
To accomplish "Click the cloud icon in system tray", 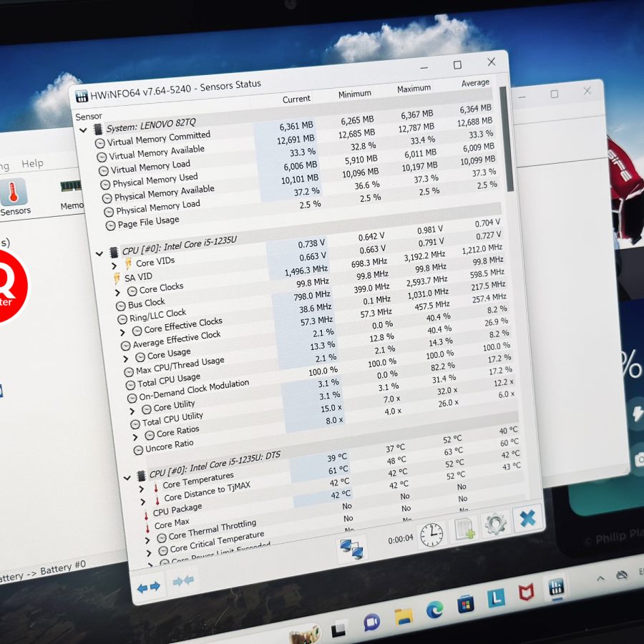I will 622,575.
